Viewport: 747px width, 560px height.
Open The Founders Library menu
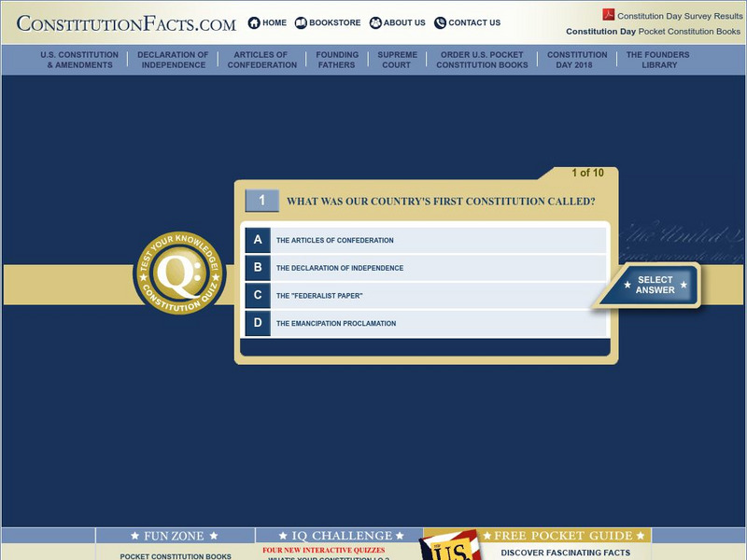tap(658, 60)
